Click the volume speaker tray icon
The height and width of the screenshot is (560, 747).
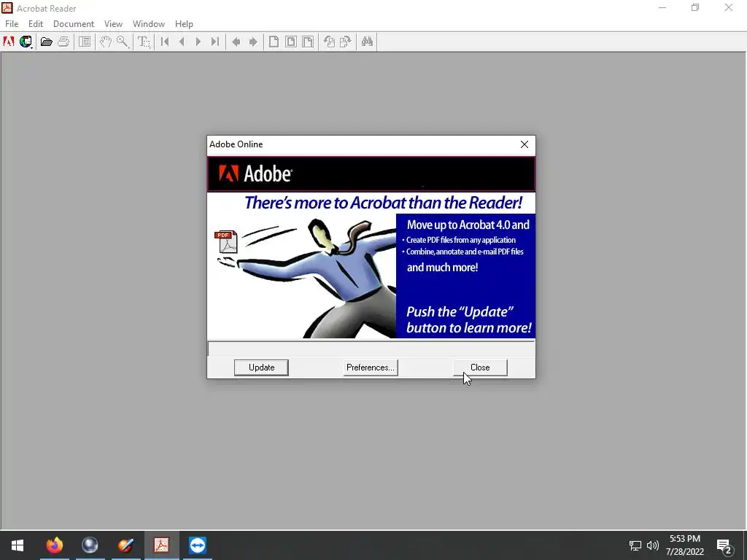coord(652,545)
